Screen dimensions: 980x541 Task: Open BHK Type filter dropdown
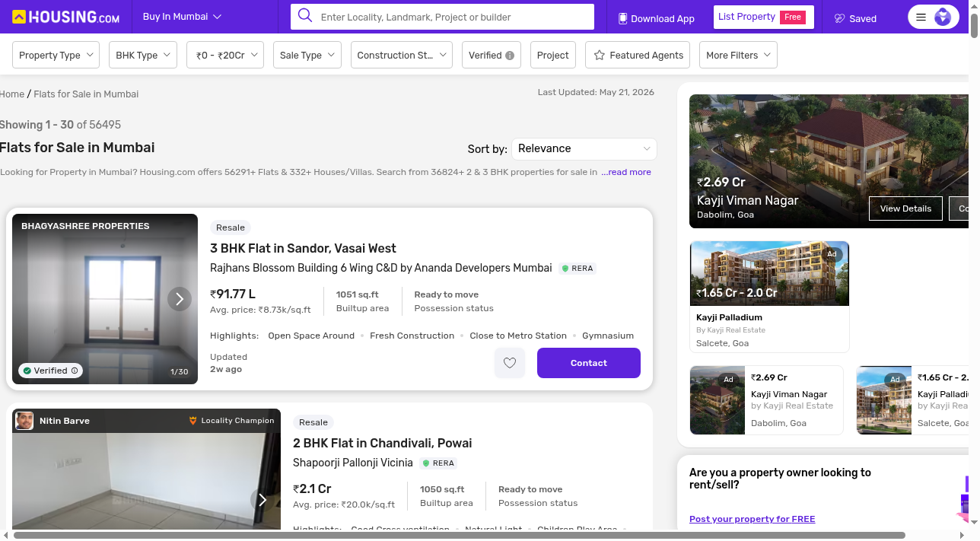point(143,56)
